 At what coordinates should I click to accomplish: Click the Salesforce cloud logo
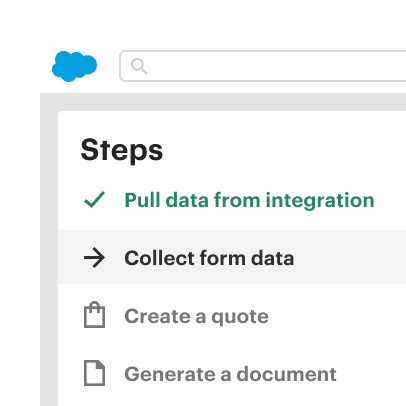click(74, 66)
